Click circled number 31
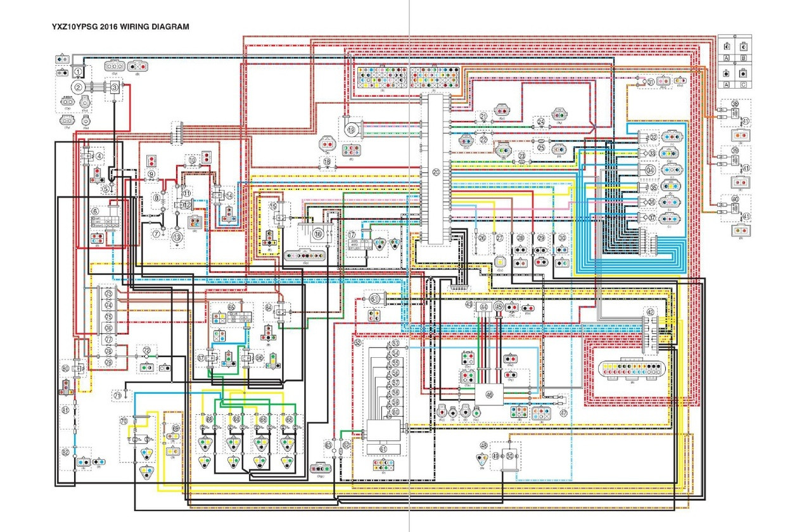 650,82
